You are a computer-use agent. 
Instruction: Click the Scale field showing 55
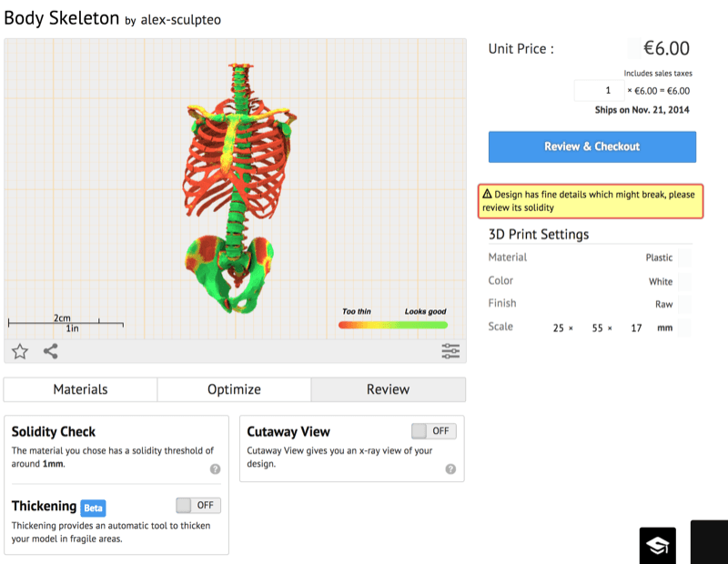tap(597, 327)
